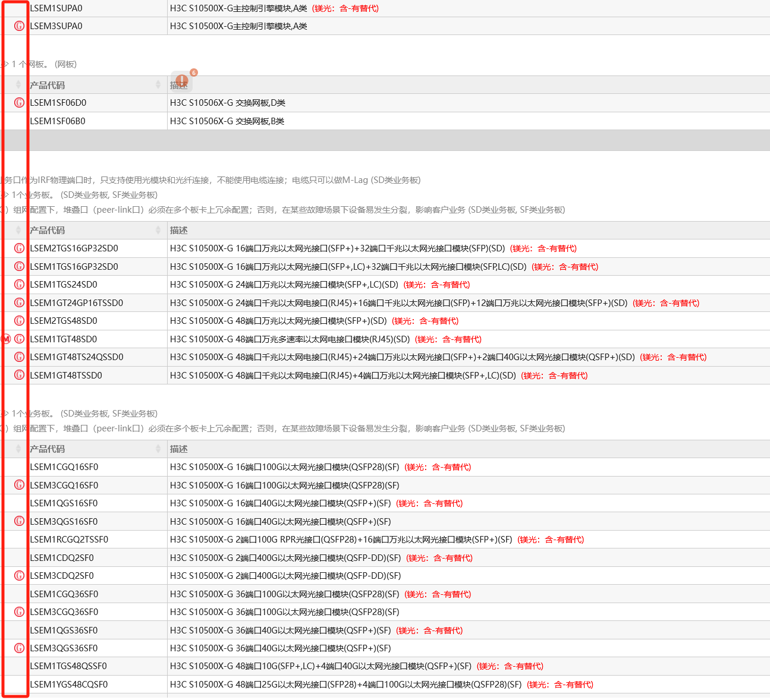Screen dimensions: 770x700
Task: Select product code LSEM1QGS16SF0
Action: pos(64,503)
